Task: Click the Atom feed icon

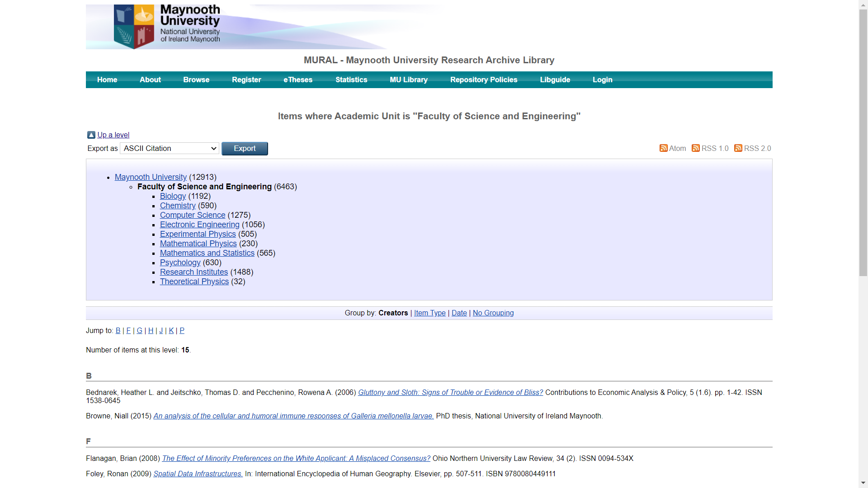Action: [663, 148]
